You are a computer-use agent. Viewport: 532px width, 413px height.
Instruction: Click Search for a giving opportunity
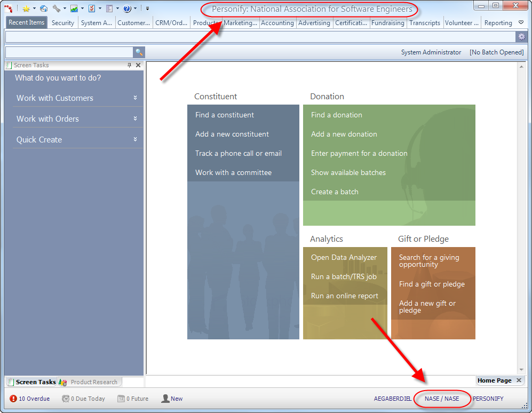(429, 261)
